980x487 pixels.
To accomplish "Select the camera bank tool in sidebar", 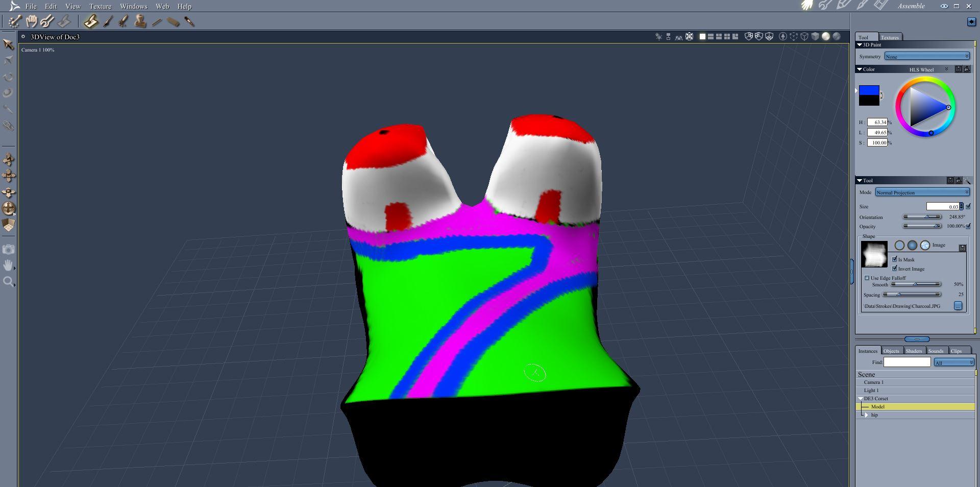I will tap(9, 192).
